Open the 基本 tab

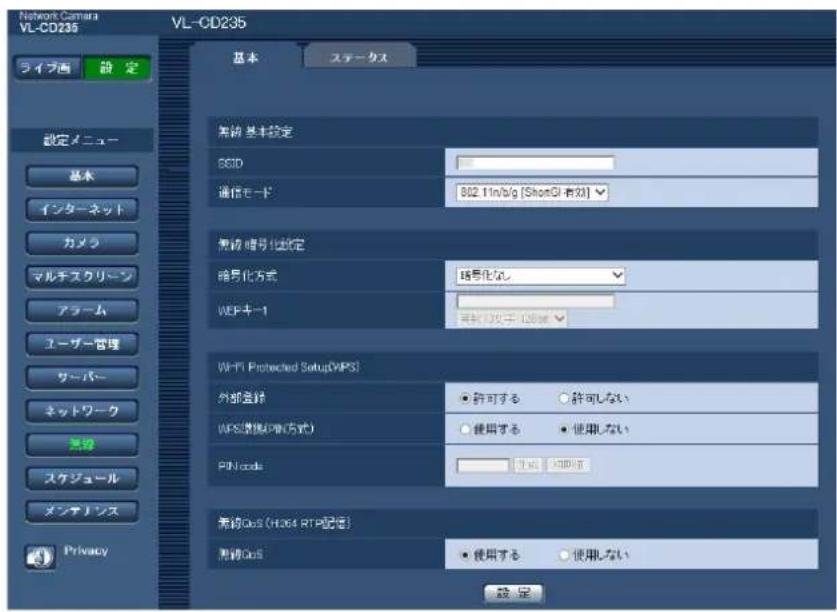coord(246,58)
